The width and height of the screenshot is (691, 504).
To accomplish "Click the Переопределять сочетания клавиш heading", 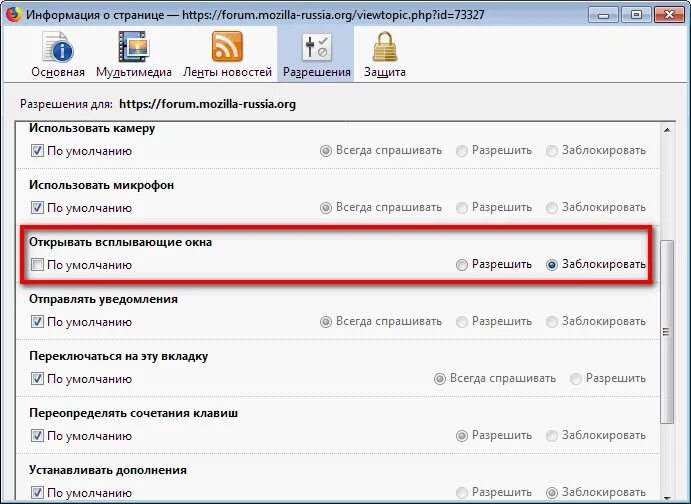I will pyautogui.click(x=134, y=413).
